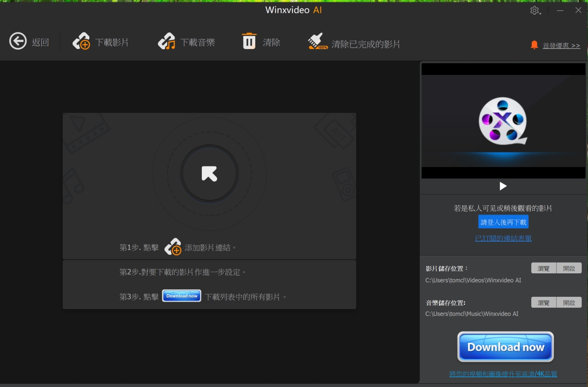Screen dimensions: 588x387
Task: Click the Winxvideo preview thumbnail
Action: (x=503, y=121)
